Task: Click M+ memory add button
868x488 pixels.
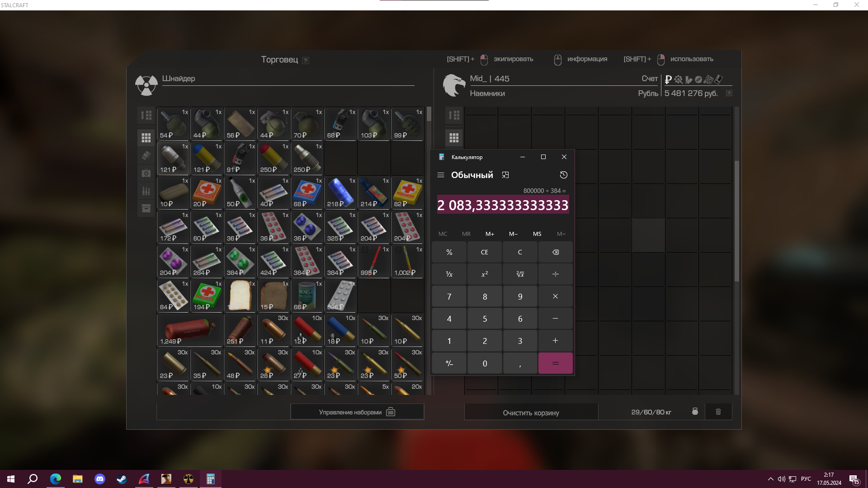Action: 490,234
